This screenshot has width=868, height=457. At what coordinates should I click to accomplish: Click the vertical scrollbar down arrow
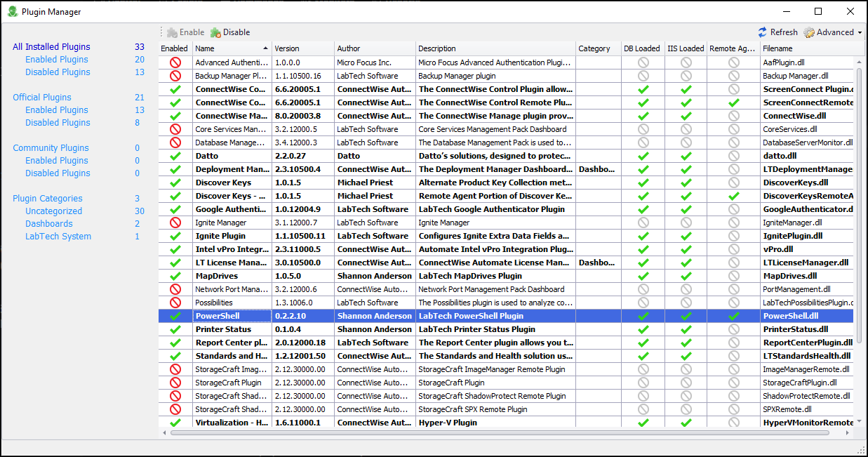click(859, 421)
